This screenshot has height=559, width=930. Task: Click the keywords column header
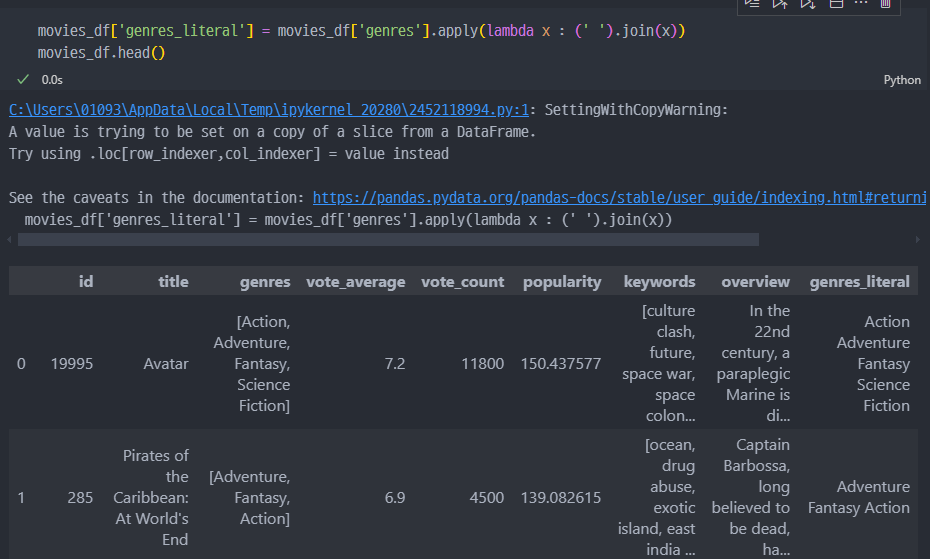pyautogui.click(x=660, y=282)
